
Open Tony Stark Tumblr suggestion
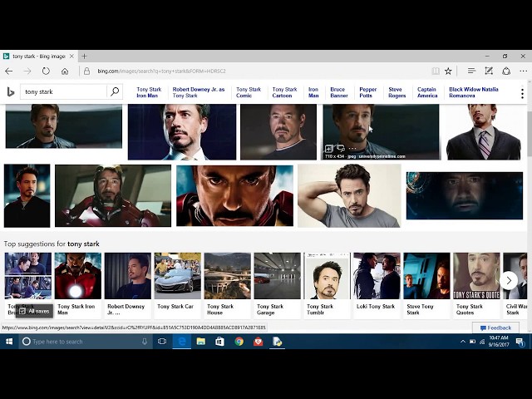point(327,285)
